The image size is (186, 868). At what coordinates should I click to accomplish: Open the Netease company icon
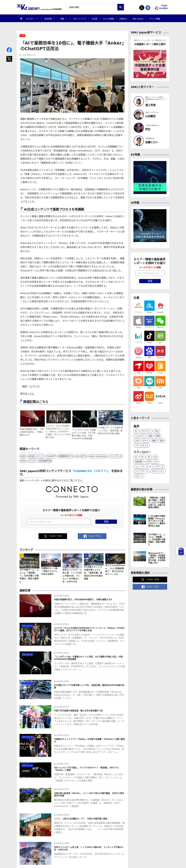tap(160, 351)
